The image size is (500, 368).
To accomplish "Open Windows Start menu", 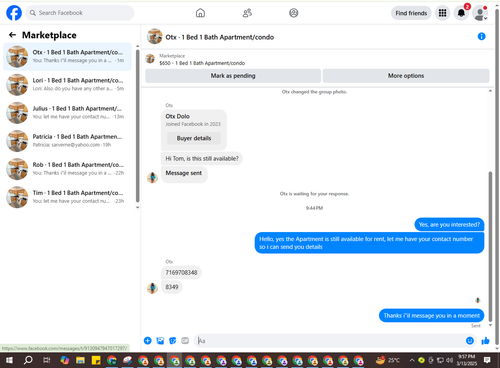I will 9,360.
